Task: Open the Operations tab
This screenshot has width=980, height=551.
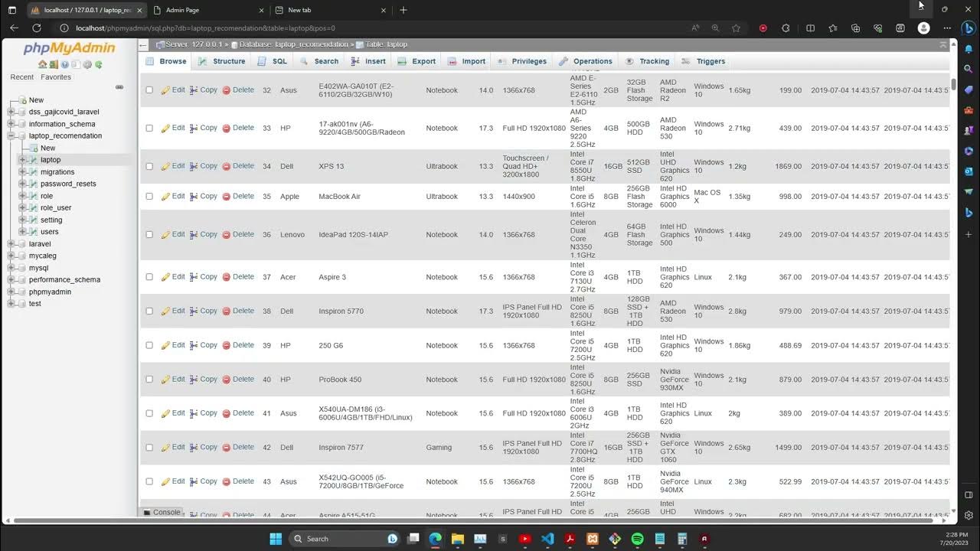Action: click(x=586, y=61)
